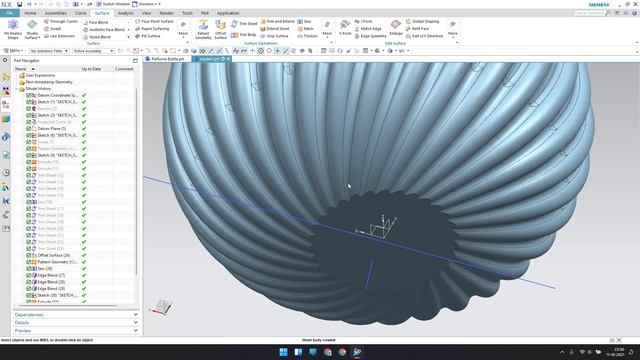640x360 pixels.
Task: Select Face Blend in ribbon
Action: [96, 22]
